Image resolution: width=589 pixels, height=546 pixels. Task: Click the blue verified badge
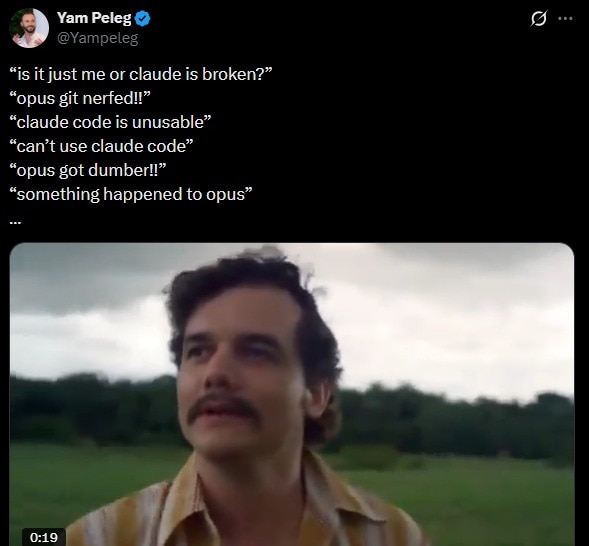tap(143, 18)
